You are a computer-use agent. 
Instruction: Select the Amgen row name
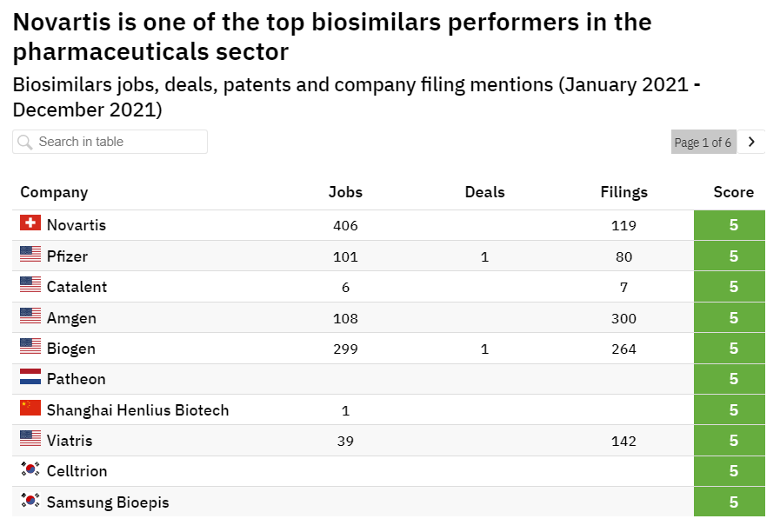point(71,318)
